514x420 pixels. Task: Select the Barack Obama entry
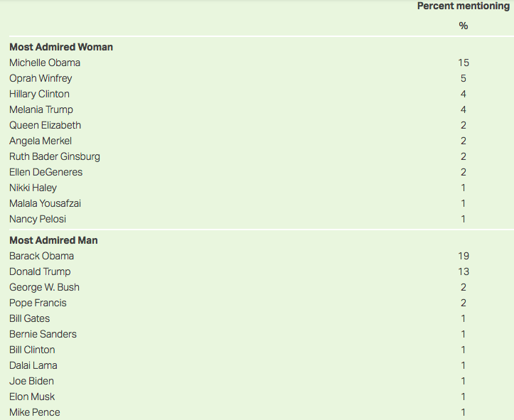pos(41,256)
